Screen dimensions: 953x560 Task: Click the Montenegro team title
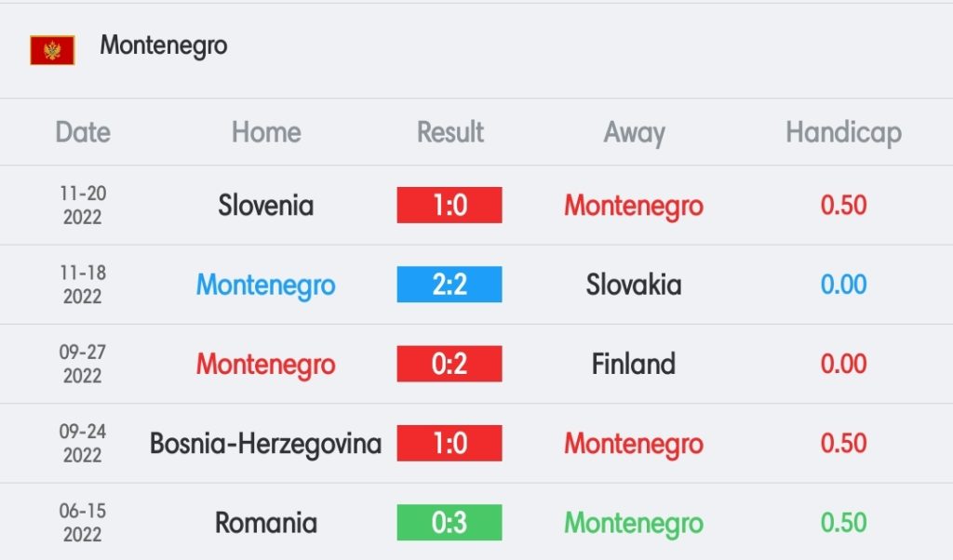tap(164, 46)
